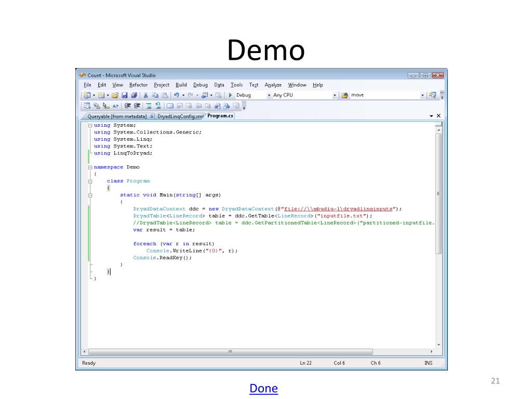Click the vertical scrollbar down arrow
Screen dimensions: 532x399
pos(438,345)
